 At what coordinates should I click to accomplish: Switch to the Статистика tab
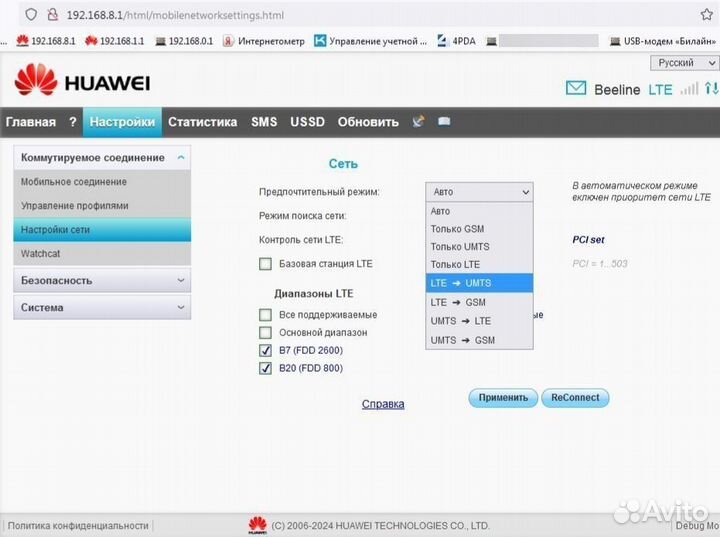(x=202, y=122)
